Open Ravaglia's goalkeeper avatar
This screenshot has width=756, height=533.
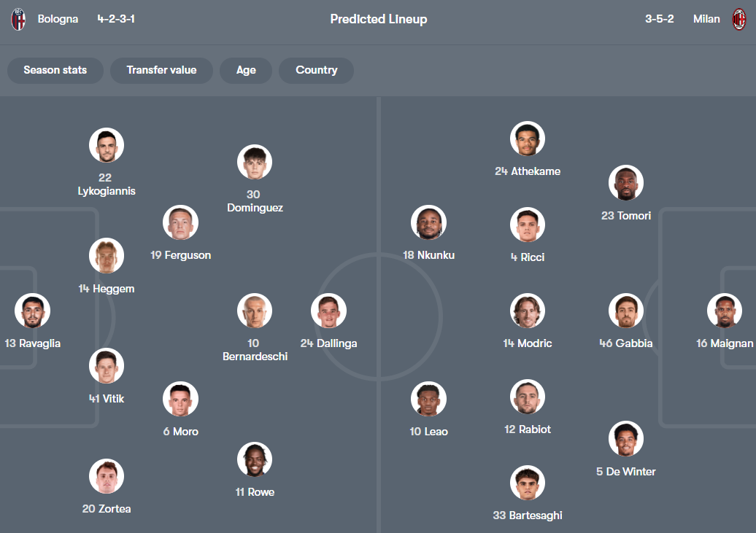[32, 311]
